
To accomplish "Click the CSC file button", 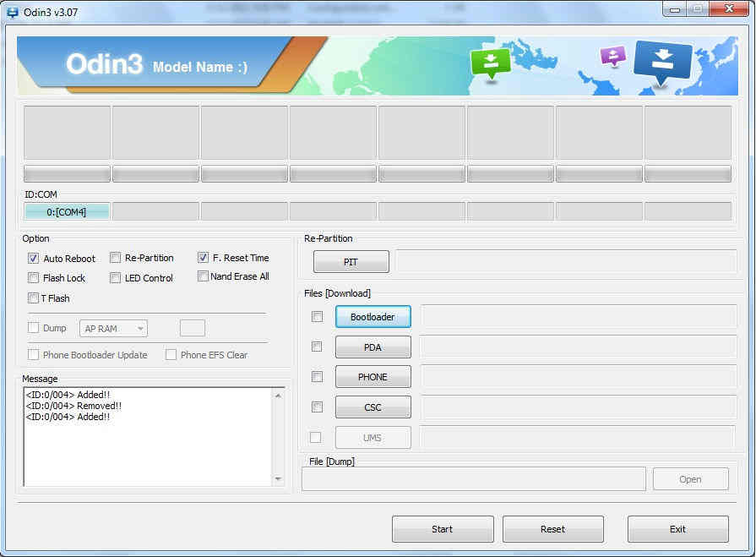I will [373, 407].
